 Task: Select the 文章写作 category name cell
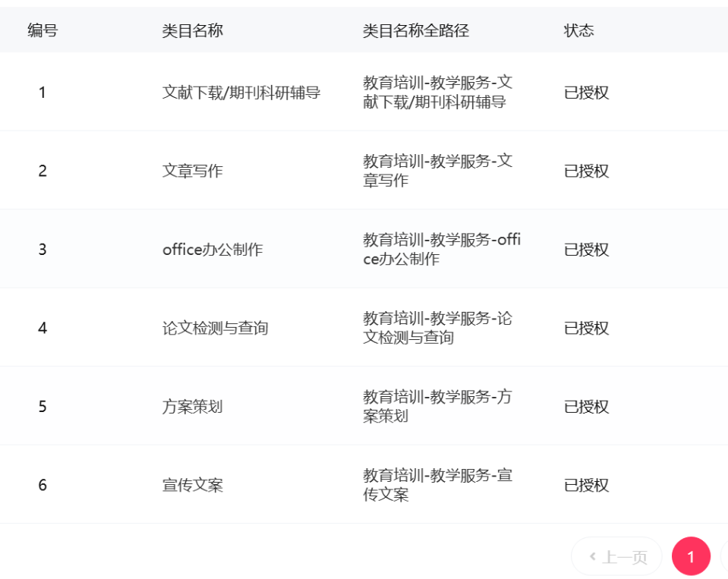pos(192,171)
